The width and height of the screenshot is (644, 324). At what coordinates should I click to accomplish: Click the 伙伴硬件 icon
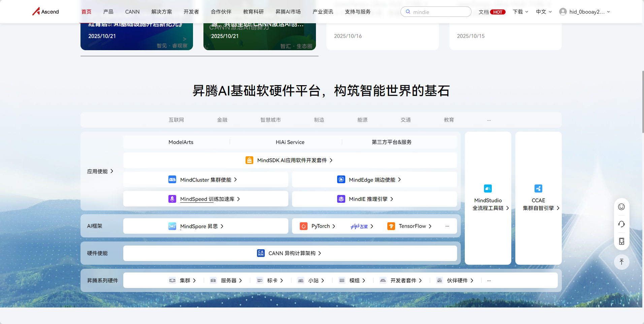[440, 281]
